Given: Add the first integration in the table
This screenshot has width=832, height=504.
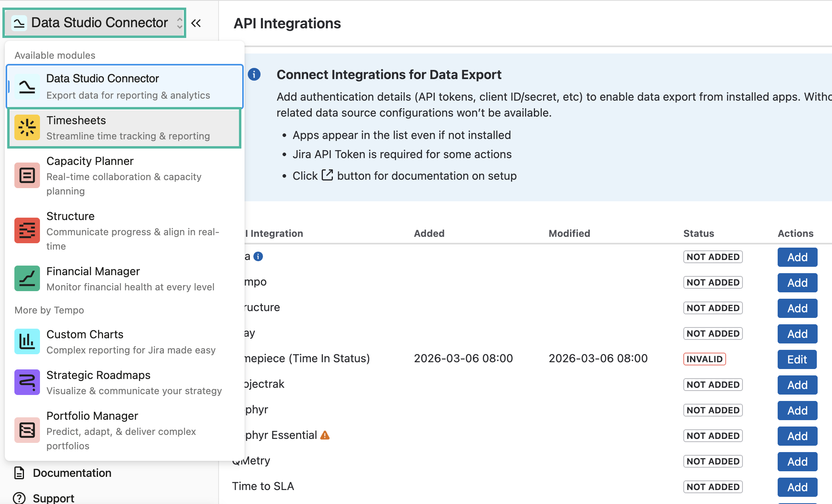Looking at the screenshot, I should click(797, 257).
